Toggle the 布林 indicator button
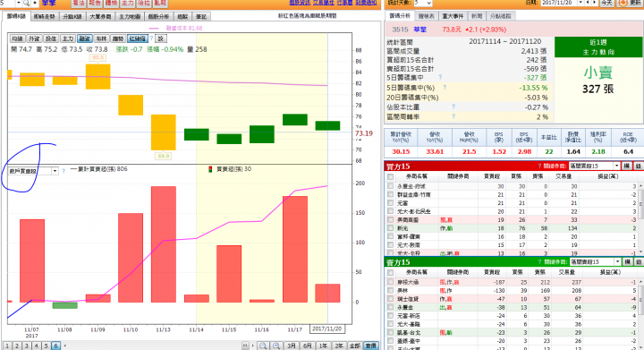Screen dimensions: 644x350 point(101,38)
